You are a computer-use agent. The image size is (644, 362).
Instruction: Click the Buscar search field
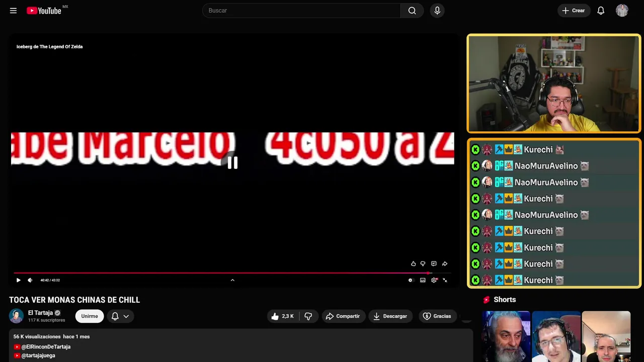coord(301,11)
